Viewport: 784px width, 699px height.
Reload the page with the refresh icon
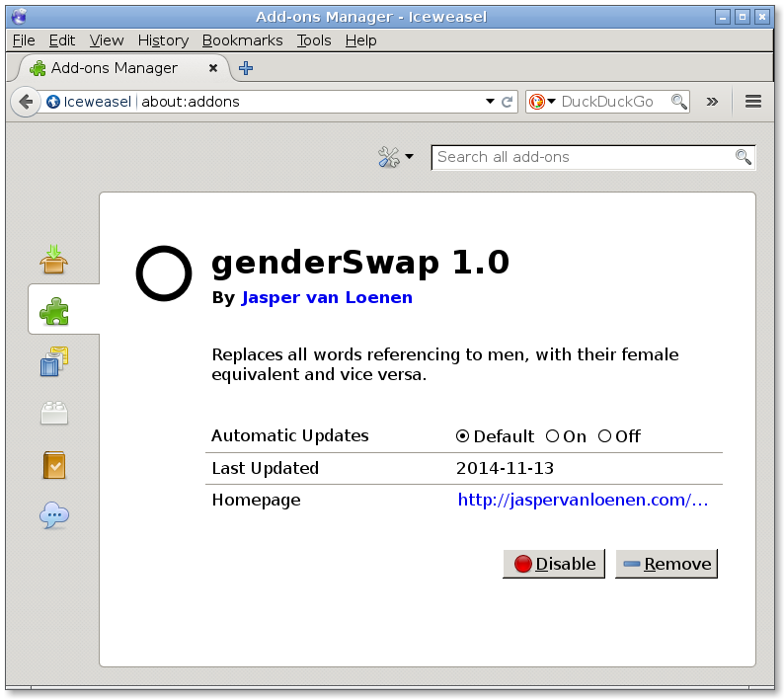pyautogui.click(x=508, y=102)
